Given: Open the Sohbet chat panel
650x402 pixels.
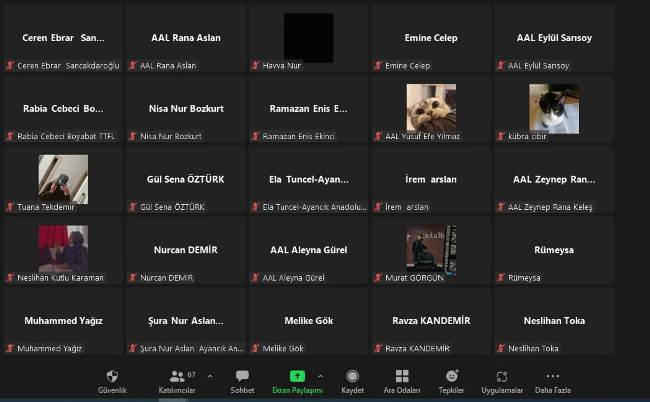Looking at the screenshot, I should (242, 376).
